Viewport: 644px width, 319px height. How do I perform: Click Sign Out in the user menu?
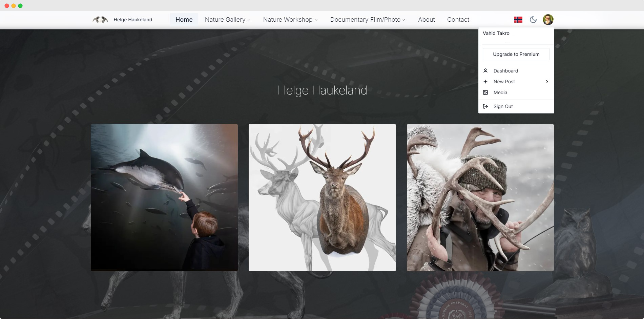tap(516, 106)
